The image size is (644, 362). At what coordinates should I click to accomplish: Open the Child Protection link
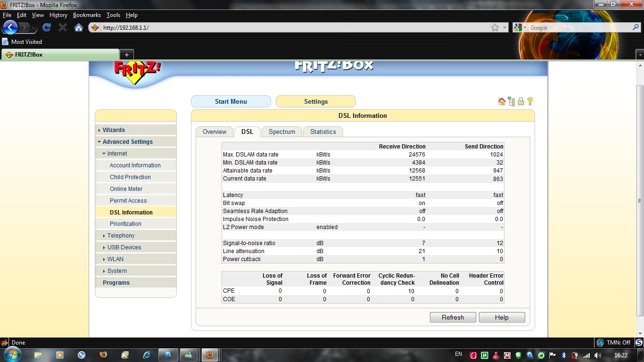[x=130, y=177]
